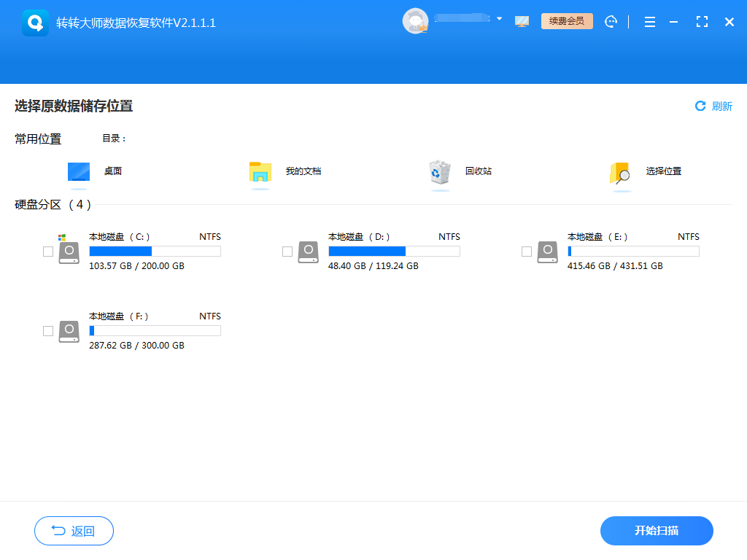The image size is (747, 560).
Task: Click the Refresh (刷新) link
Action: (713, 106)
